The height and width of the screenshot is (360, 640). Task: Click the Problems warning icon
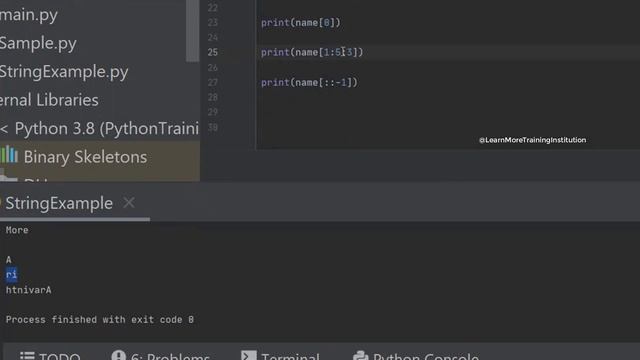118,355
